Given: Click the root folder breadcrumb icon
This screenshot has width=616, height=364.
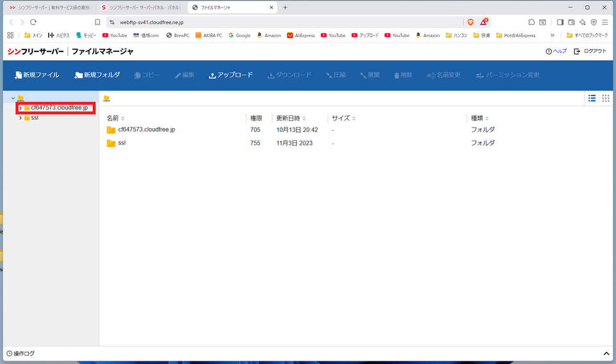Looking at the screenshot, I should click(107, 98).
